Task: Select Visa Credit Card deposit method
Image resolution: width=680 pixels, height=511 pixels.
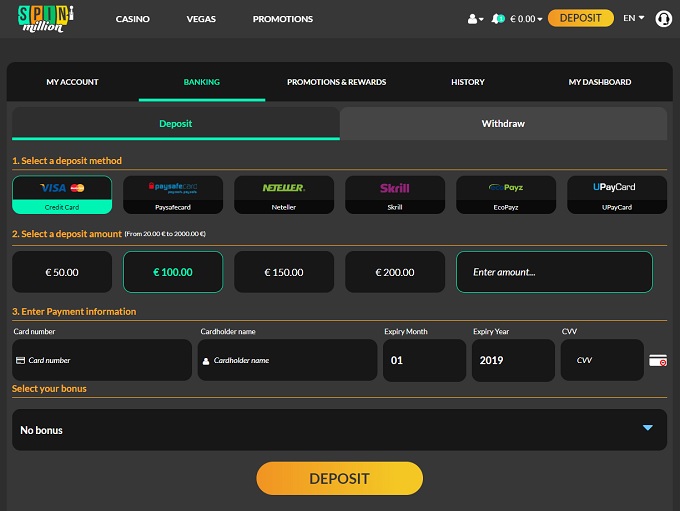Action: (x=62, y=194)
